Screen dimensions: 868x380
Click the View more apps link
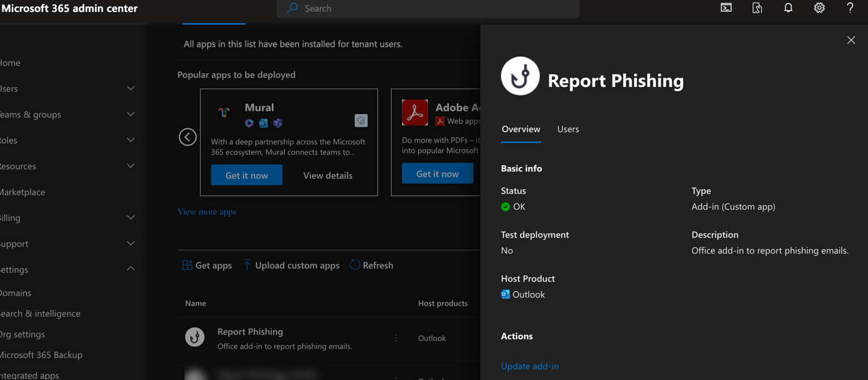(206, 211)
